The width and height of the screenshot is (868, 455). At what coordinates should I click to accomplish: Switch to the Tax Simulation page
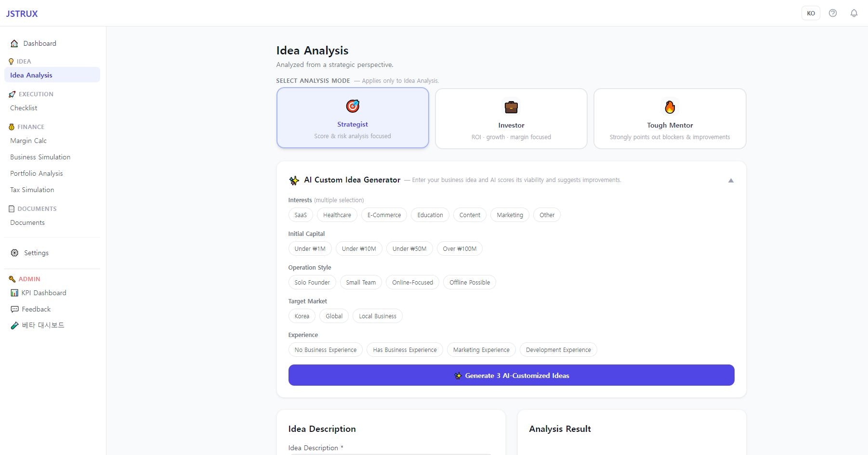pos(31,190)
